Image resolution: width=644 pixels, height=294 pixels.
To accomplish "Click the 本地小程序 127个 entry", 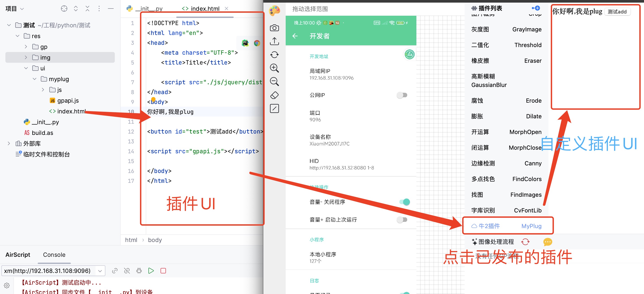I will (351, 257).
